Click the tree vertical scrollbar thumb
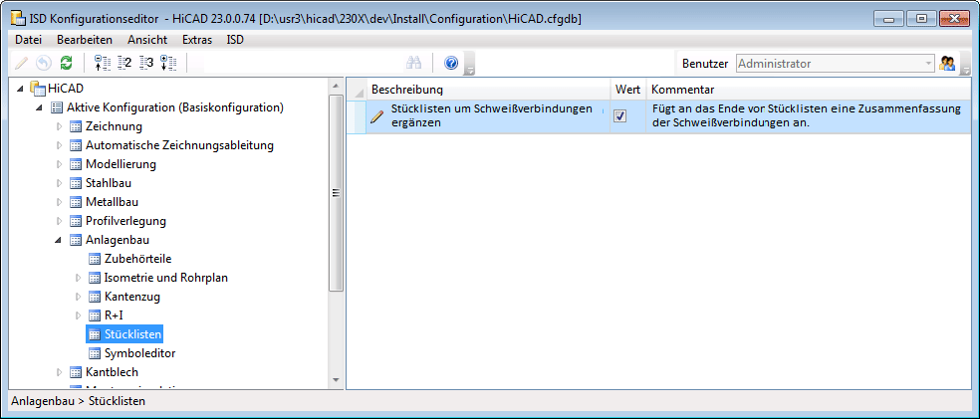The height and width of the screenshot is (419, 980). pyautogui.click(x=336, y=194)
